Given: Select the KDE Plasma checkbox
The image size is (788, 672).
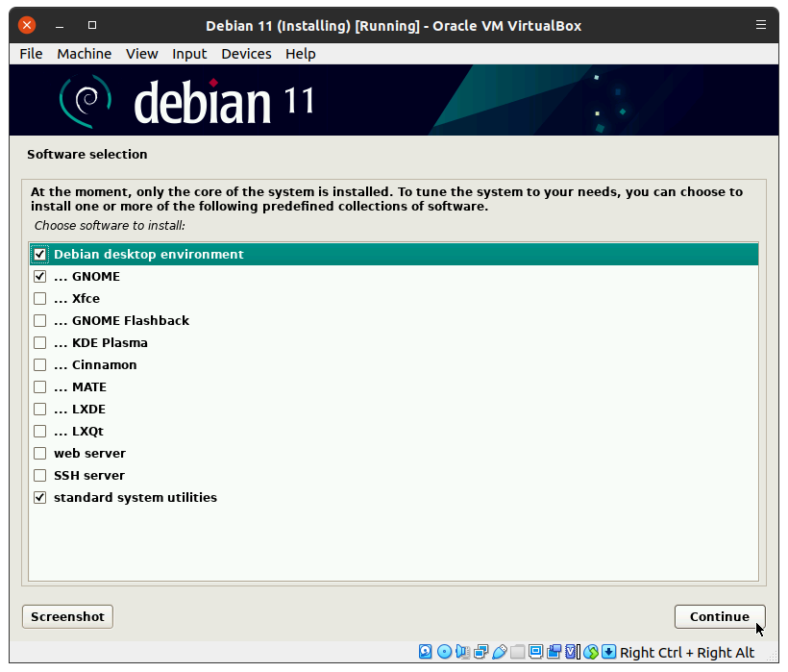Looking at the screenshot, I should pyautogui.click(x=40, y=343).
